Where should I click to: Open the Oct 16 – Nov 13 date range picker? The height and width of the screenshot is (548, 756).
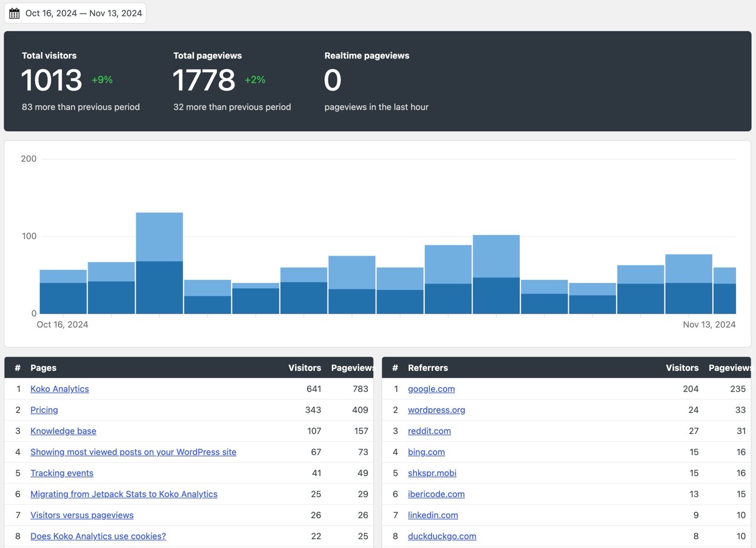[x=75, y=13]
